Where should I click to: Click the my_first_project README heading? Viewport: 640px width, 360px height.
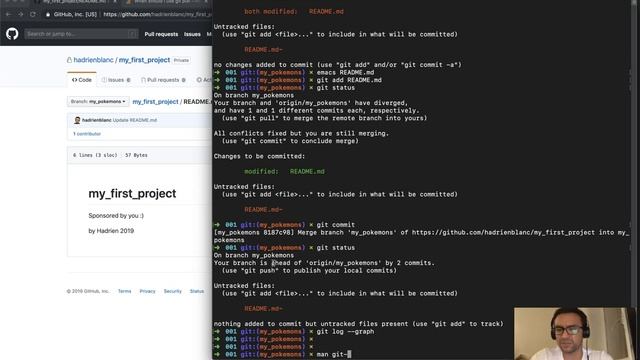point(132,193)
